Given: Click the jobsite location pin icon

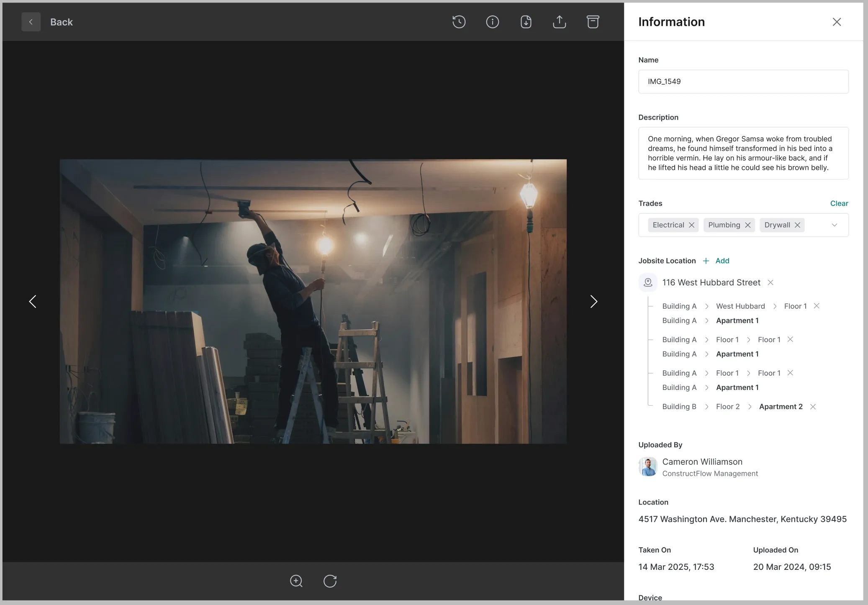Looking at the screenshot, I should point(648,282).
